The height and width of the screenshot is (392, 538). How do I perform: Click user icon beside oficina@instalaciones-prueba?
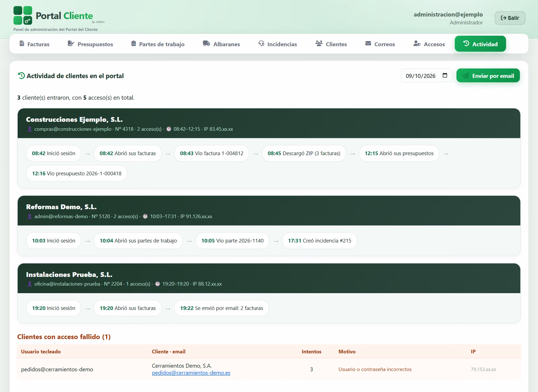[x=30, y=284]
